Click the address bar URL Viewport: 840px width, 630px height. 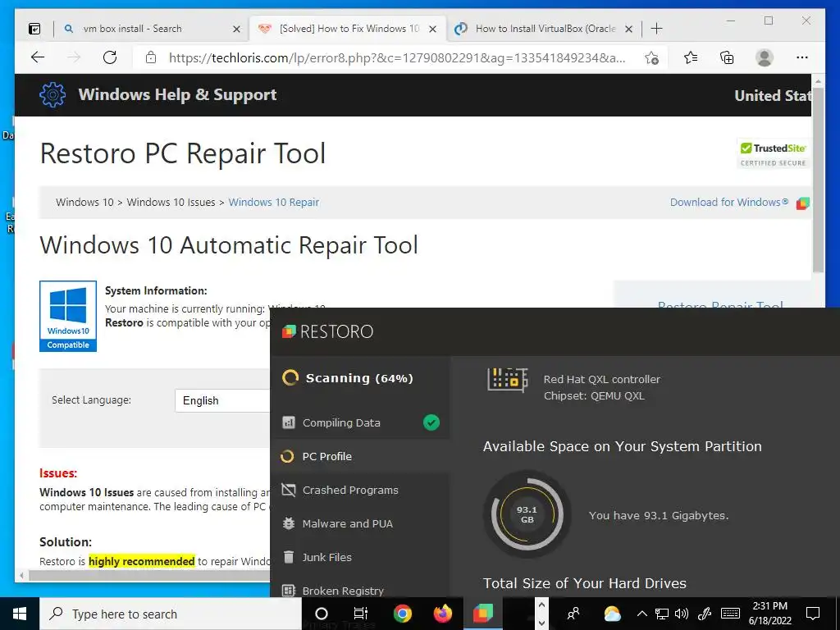(397, 58)
